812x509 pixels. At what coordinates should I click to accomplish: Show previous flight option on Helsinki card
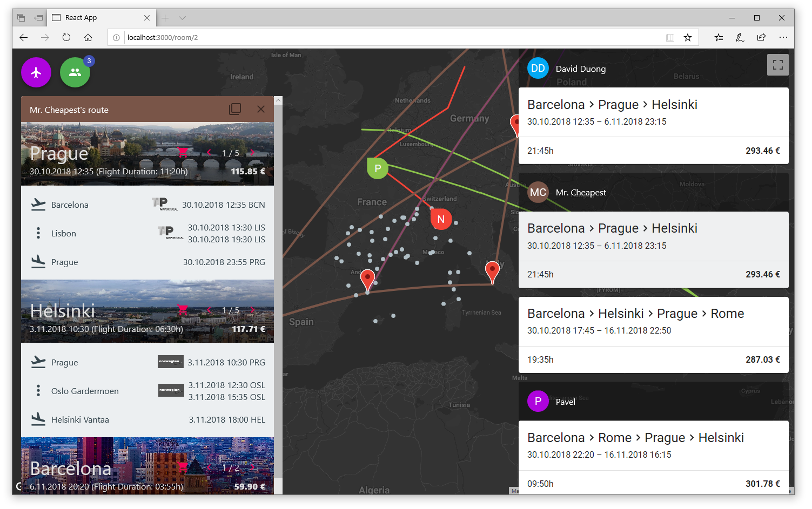click(x=209, y=310)
